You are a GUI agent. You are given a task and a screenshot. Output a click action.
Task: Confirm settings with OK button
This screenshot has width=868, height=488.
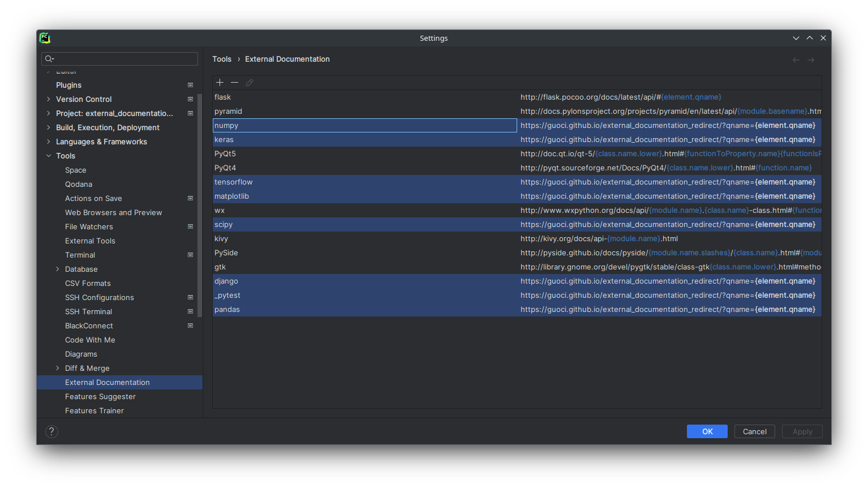coord(707,431)
